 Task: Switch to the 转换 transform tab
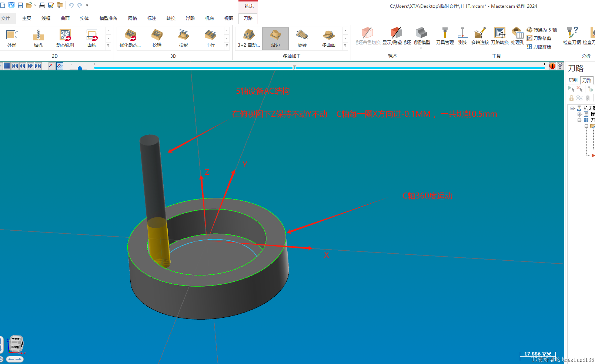point(171,18)
